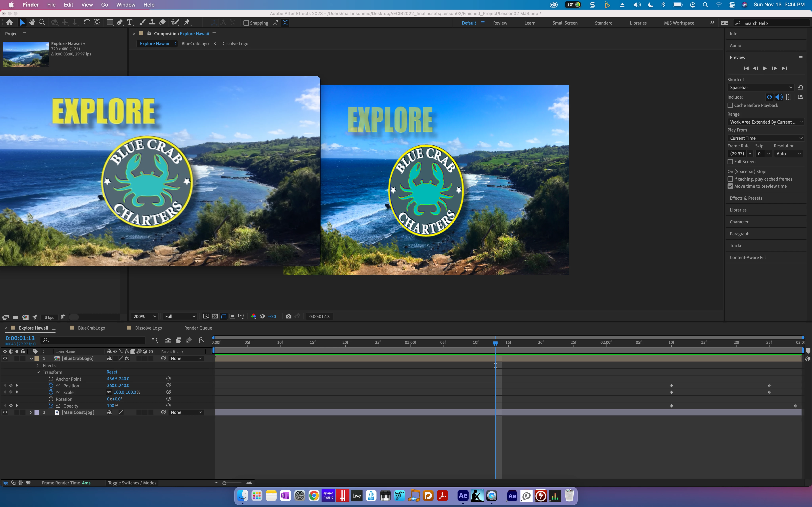Collapse the Transform property group
This screenshot has height=507, width=812.
(x=38, y=372)
